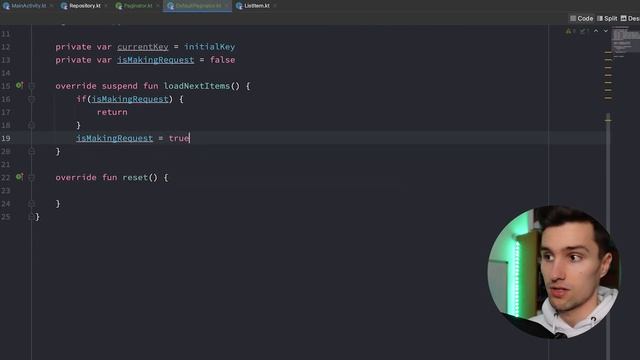
Task: Collapse the loadNextItems function fold marker
Action: 31,86
